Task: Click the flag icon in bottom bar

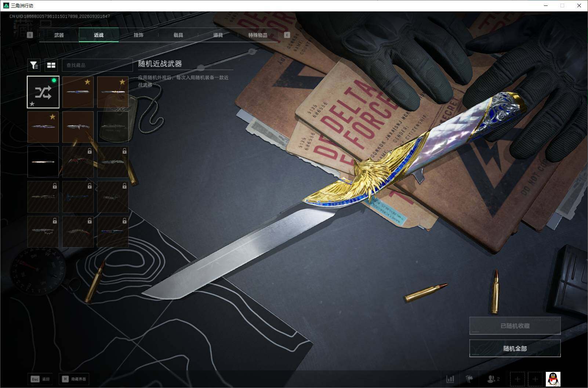Action: [x=469, y=379]
